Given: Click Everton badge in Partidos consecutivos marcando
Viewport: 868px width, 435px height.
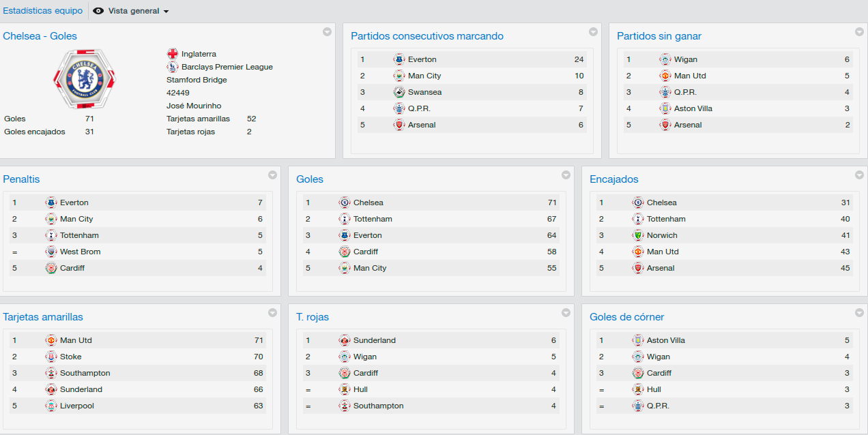Looking at the screenshot, I should tap(399, 59).
